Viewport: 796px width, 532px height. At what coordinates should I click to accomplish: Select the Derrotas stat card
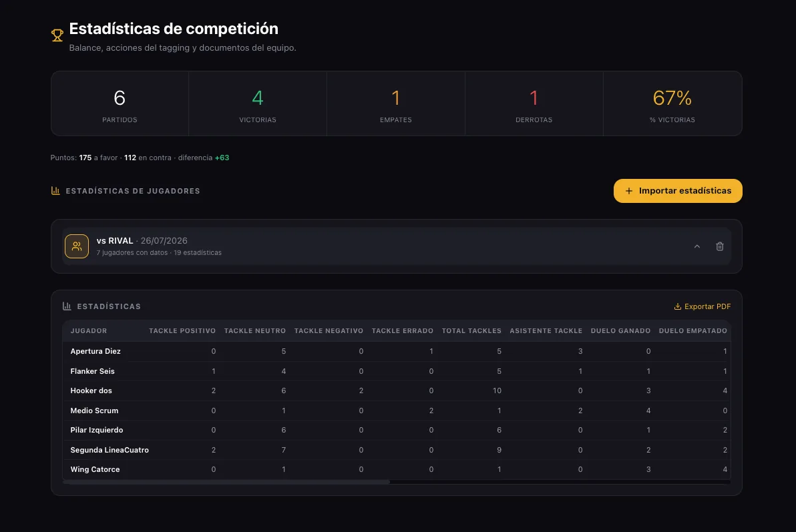[534, 103]
